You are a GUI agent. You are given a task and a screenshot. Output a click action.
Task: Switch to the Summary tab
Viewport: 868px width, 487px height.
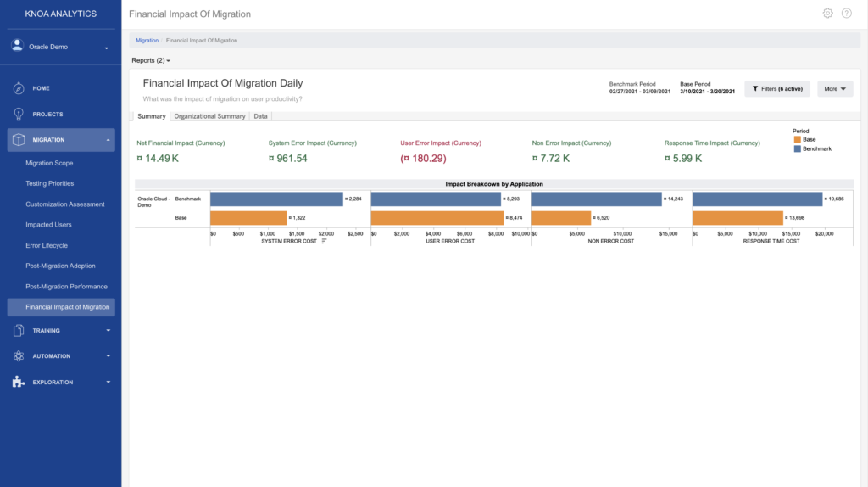151,116
